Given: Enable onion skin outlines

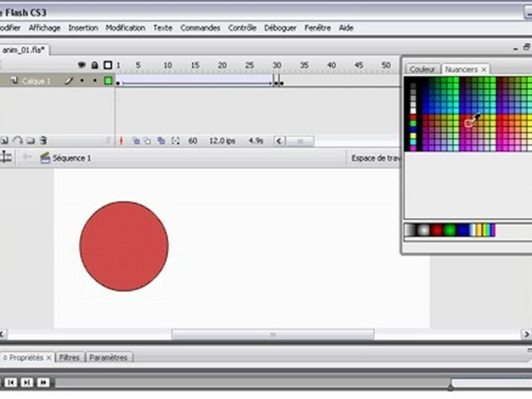Looking at the screenshot, I should click(x=147, y=140).
